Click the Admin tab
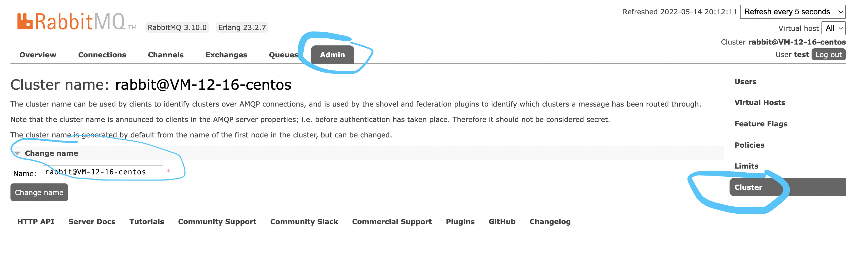 [x=332, y=55]
